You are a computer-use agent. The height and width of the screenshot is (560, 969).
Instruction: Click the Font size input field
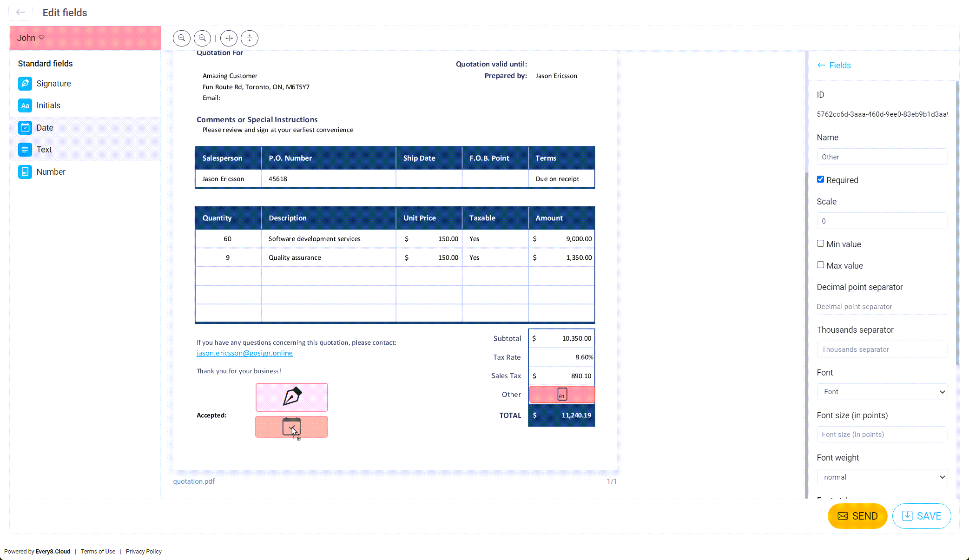882,434
